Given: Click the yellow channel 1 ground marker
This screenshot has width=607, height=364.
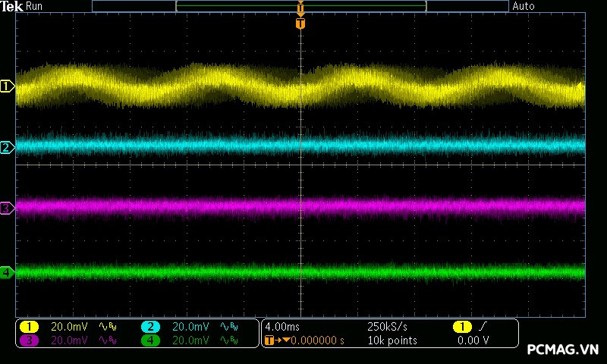Looking at the screenshot, I should (x=7, y=86).
